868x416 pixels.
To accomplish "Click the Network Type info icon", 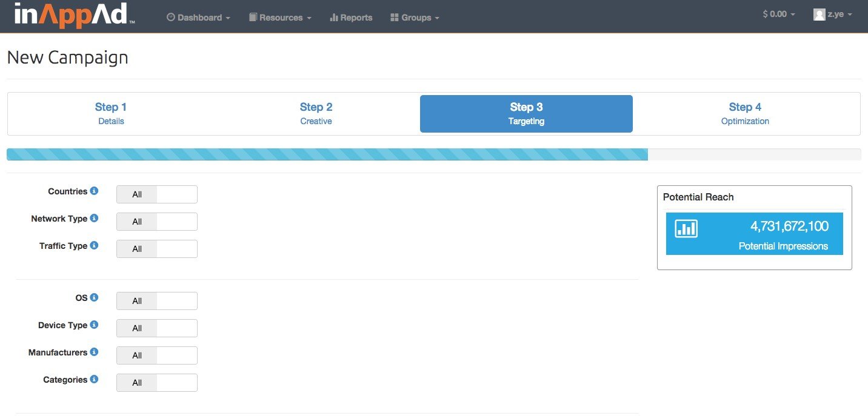I will [x=94, y=218].
